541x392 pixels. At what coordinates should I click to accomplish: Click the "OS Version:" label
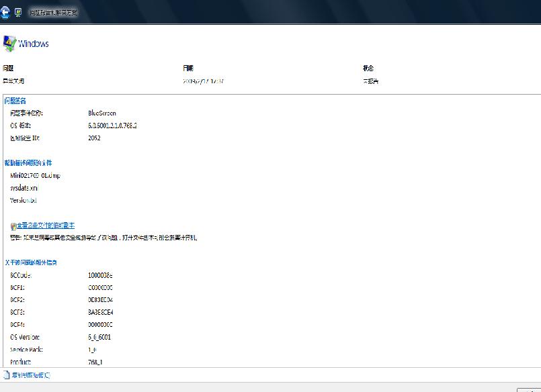[x=25, y=337]
